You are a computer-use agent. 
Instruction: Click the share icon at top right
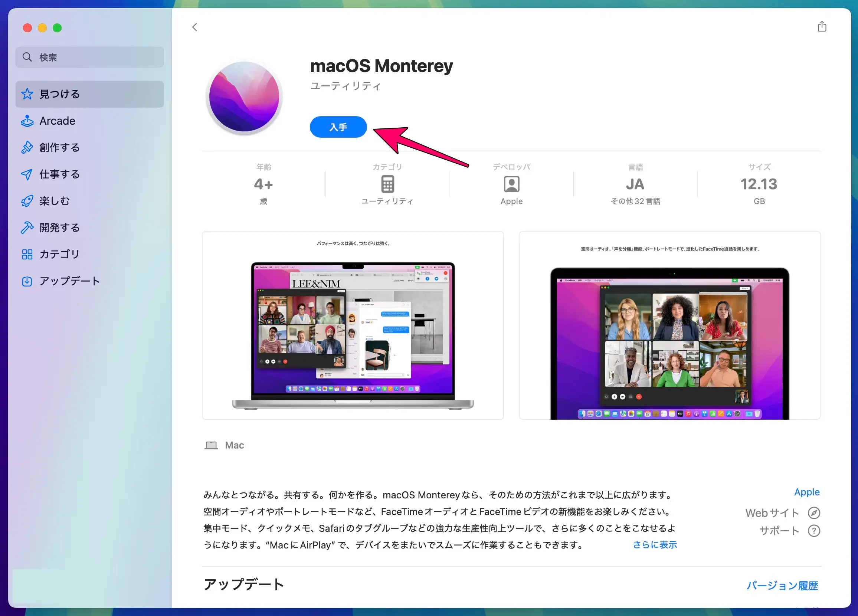[822, 26]
